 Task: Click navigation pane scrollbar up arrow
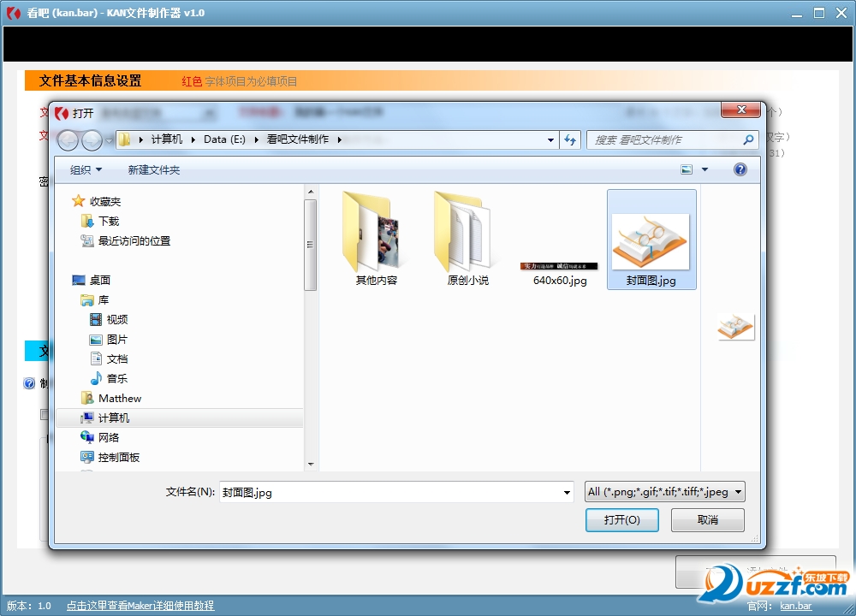click(311, 192)
